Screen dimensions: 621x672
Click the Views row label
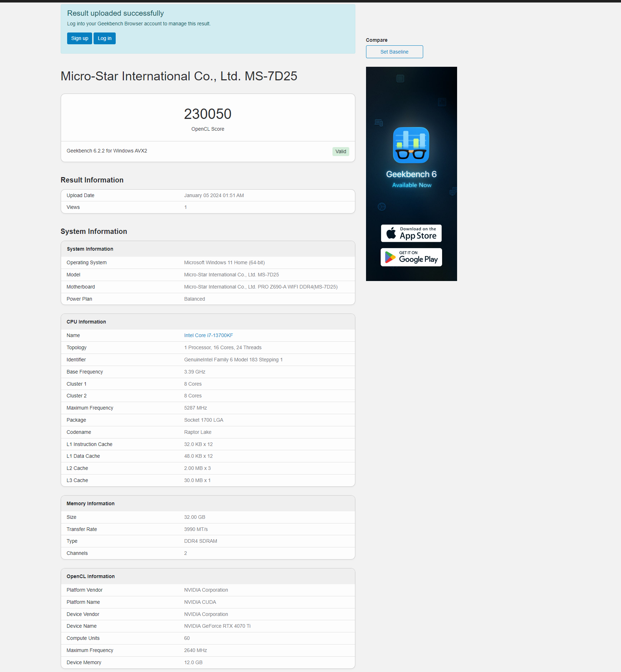click(73, 207)
